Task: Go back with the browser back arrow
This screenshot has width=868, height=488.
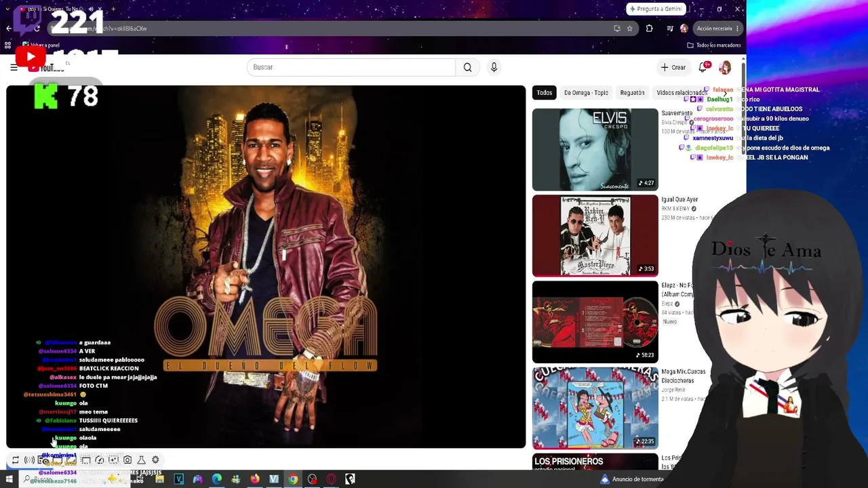Action: [x=8, y=28]
